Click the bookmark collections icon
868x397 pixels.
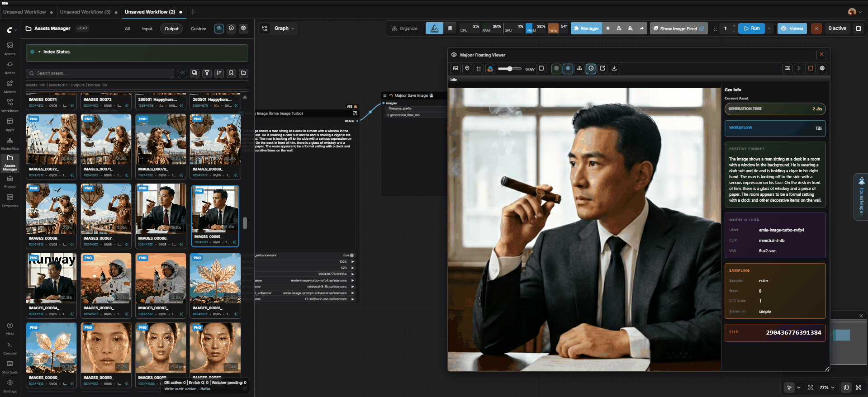tap(231, 73)
